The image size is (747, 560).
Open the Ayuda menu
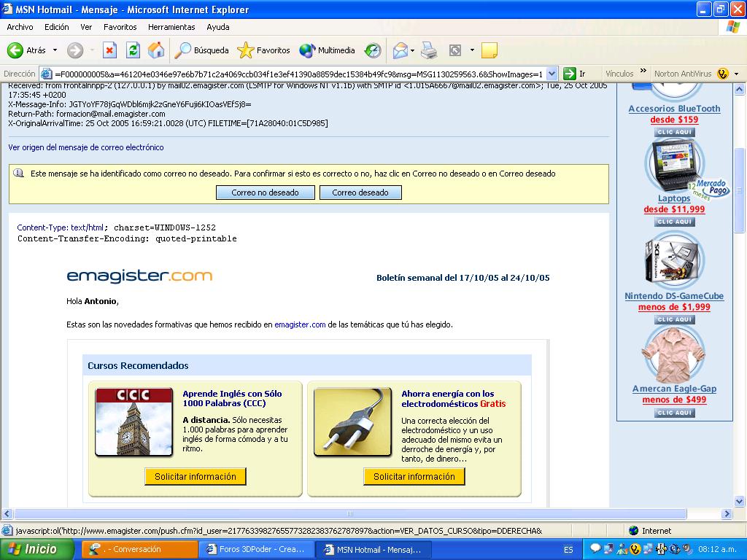[x=217, y=27]
